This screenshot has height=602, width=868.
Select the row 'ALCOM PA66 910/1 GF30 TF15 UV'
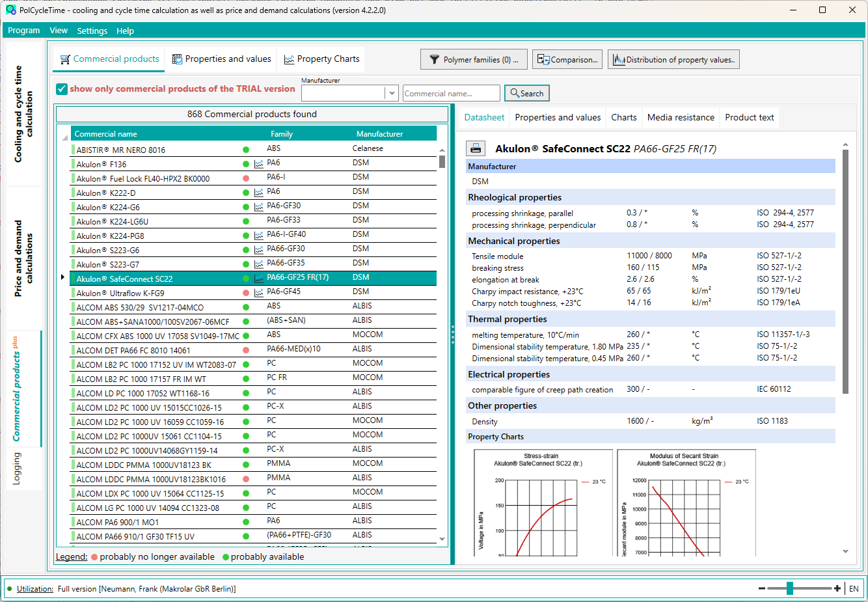point(253,536)
